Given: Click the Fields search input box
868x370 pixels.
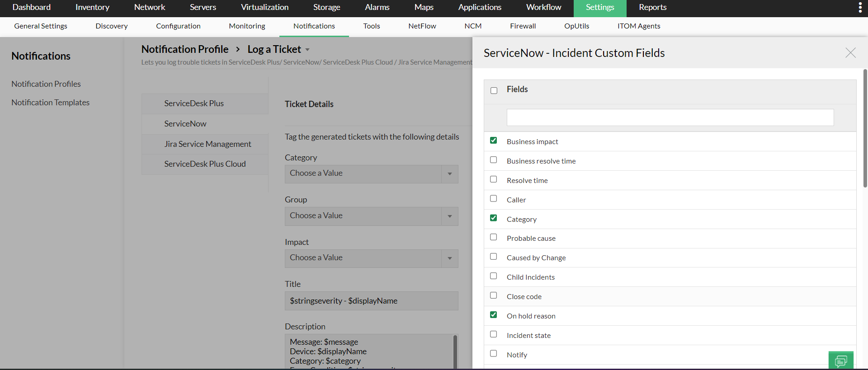Looking at the screenshot, I should coord(670,117).
